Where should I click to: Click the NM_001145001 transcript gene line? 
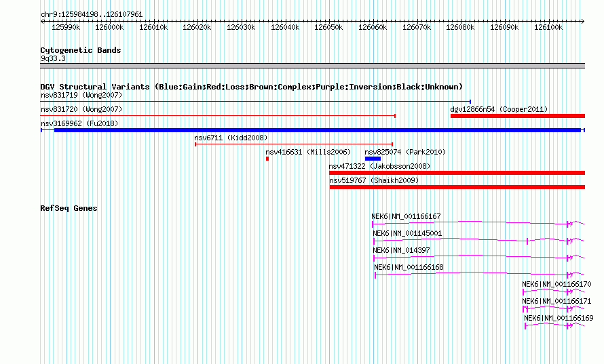point(479,241)
